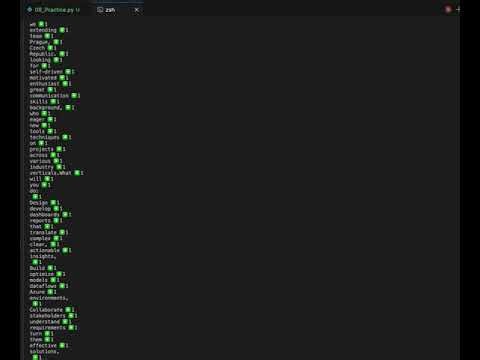480x360 pixels.
Task: Click the "turn" output line
Action: tap(41, 334)
